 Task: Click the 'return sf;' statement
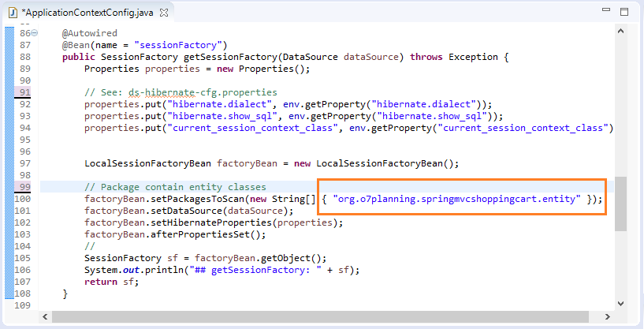(112, 282)
